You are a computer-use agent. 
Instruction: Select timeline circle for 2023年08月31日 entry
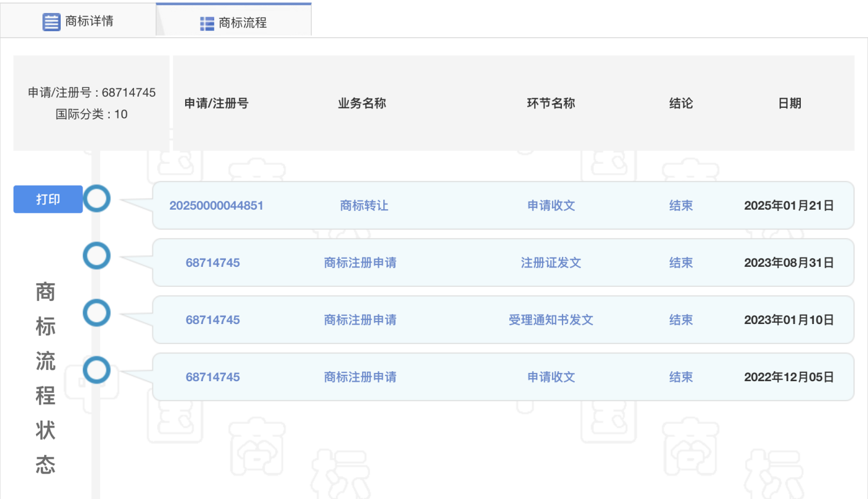[97, 256]
